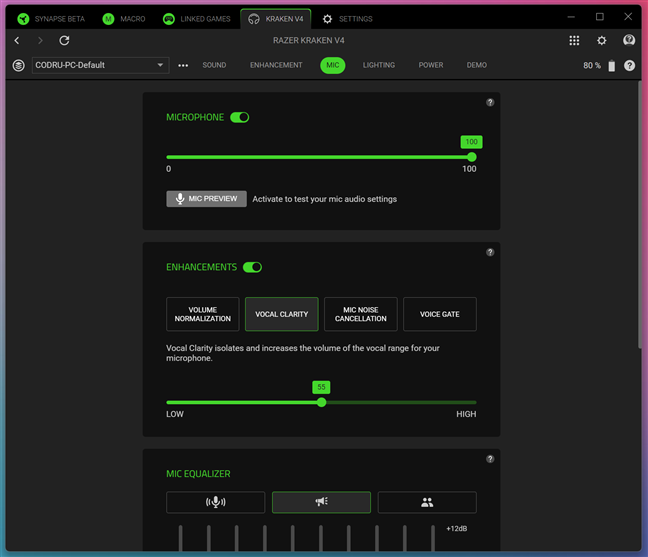648x557 pixels.
Task: Open the feedback help head icon
Action: (629, 40)
